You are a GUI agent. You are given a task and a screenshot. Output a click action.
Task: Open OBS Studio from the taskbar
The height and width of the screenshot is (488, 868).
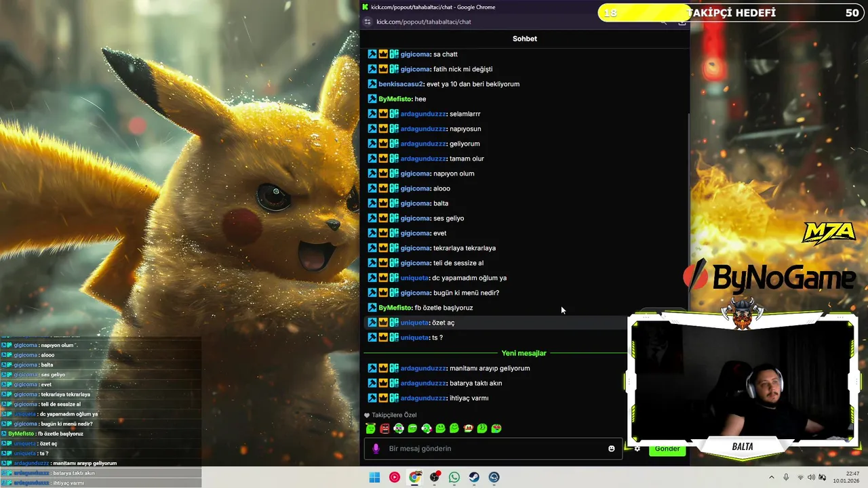tap(435, 477)
